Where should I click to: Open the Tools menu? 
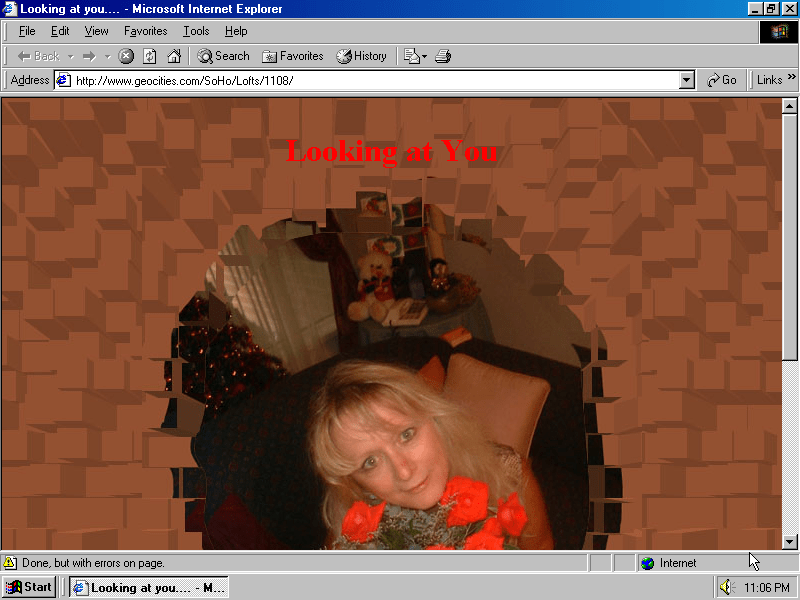[x=196, y=31]
